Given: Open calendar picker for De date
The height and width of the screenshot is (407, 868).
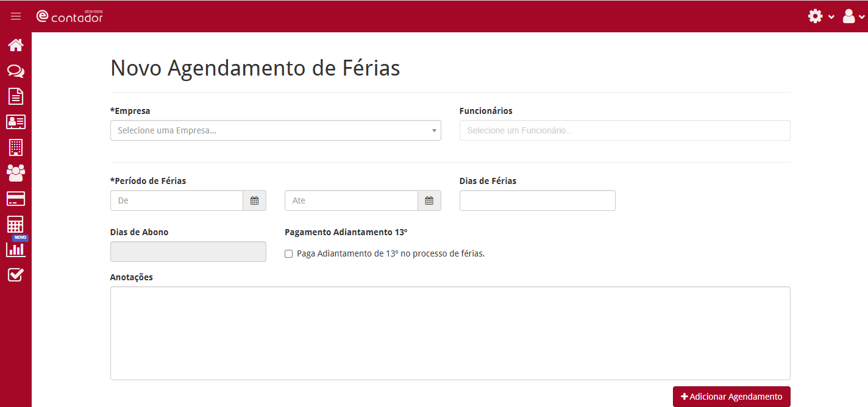Looking at the screenshot, I should click(x=255, y=200).
